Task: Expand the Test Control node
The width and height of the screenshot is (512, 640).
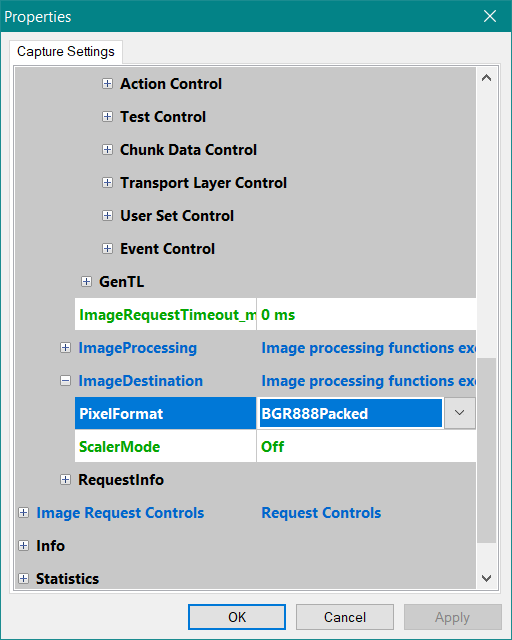Action: [x=107, y=117]
